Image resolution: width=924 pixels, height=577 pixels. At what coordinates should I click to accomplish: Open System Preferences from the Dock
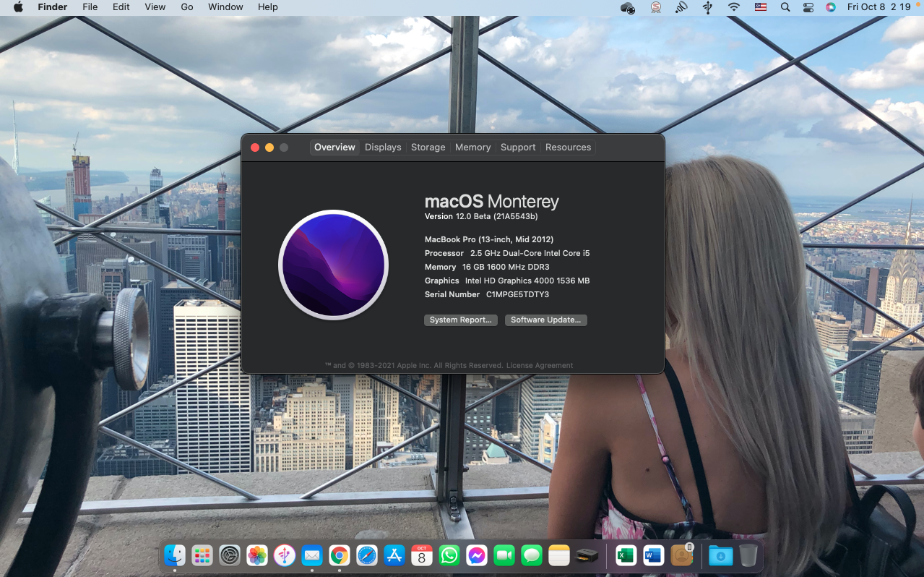(230, 555)
